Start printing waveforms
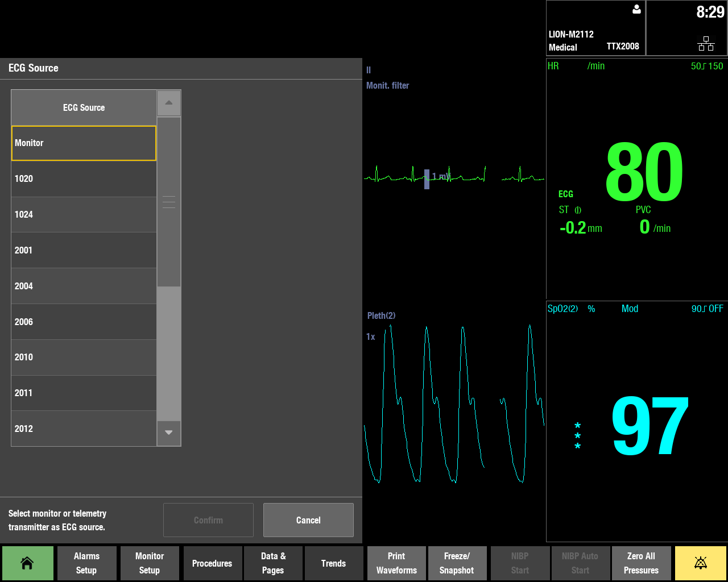This screenshot has width=728, height=582. click(396, 563)
